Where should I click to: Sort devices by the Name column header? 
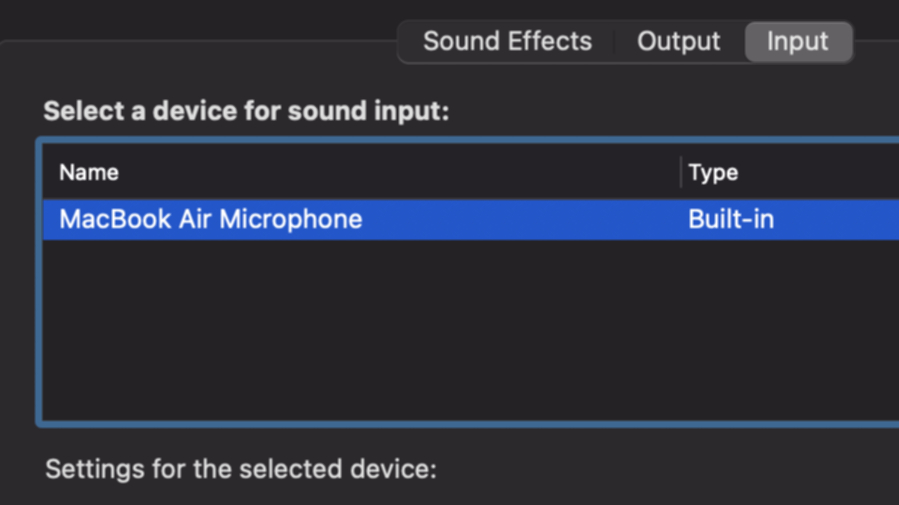click(x=89, y=173)
